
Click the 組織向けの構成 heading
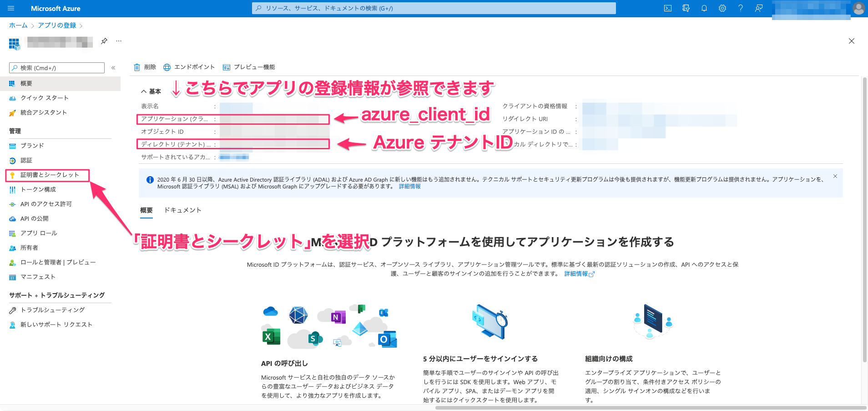point(609,359)
